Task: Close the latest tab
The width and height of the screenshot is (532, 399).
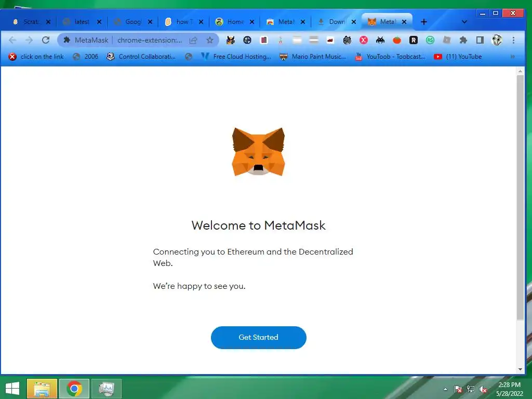Action: (x=99, y=22)
